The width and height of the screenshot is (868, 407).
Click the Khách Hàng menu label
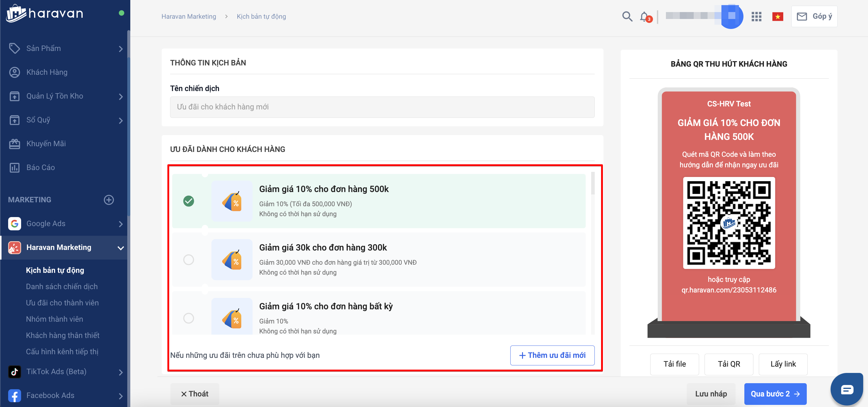(47, 72)
